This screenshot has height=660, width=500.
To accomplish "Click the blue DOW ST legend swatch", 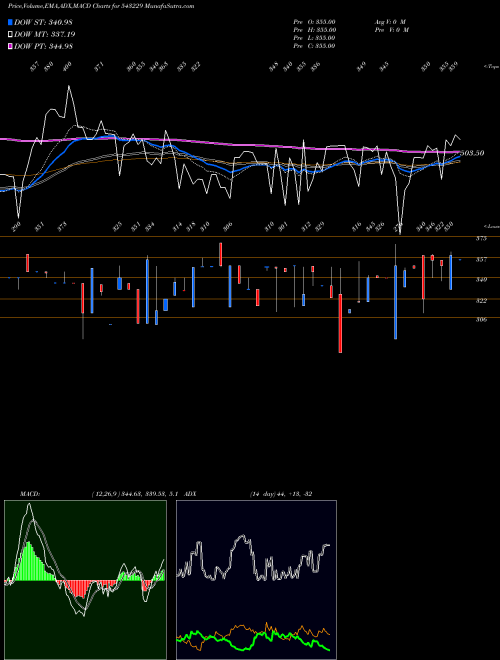I will 11,22.
